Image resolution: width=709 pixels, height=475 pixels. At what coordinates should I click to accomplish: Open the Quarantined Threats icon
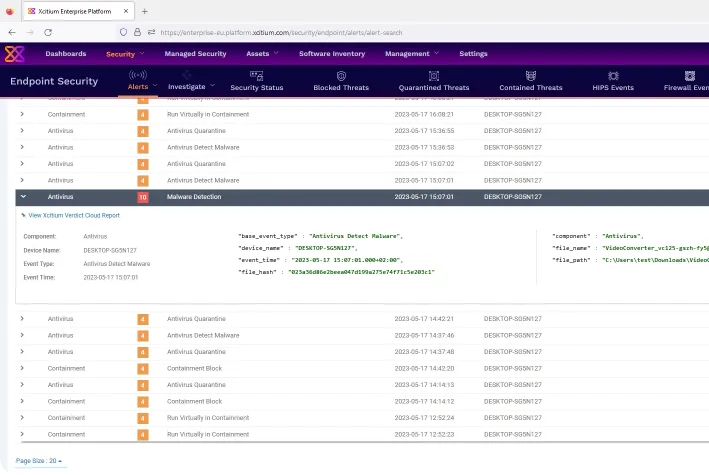pyautogui.click(x=434, y=76)
